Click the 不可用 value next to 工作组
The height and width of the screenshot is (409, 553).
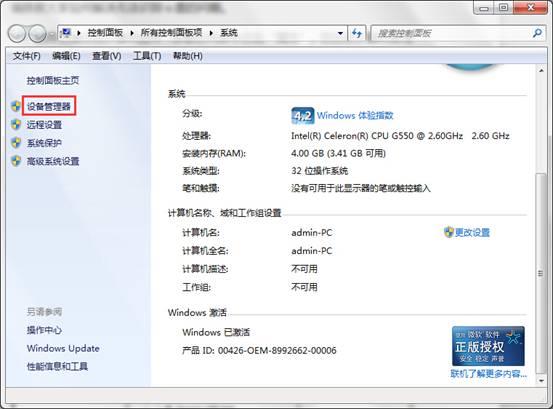304,287
